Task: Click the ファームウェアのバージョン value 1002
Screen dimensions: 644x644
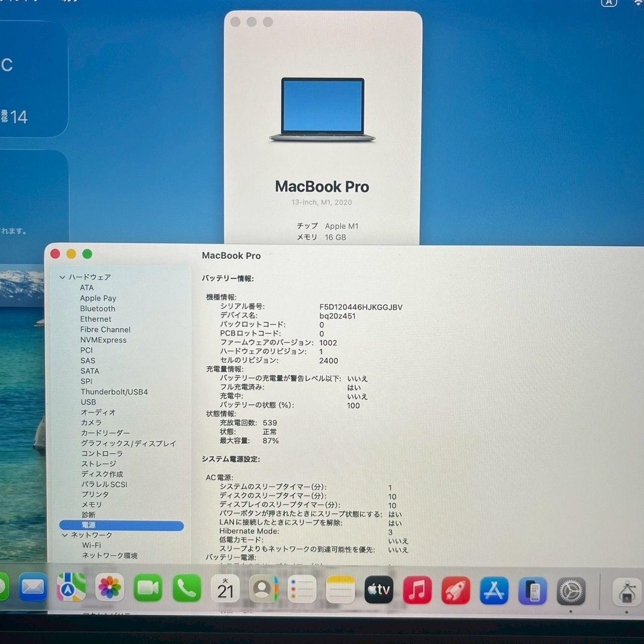Action: point(328,343)
